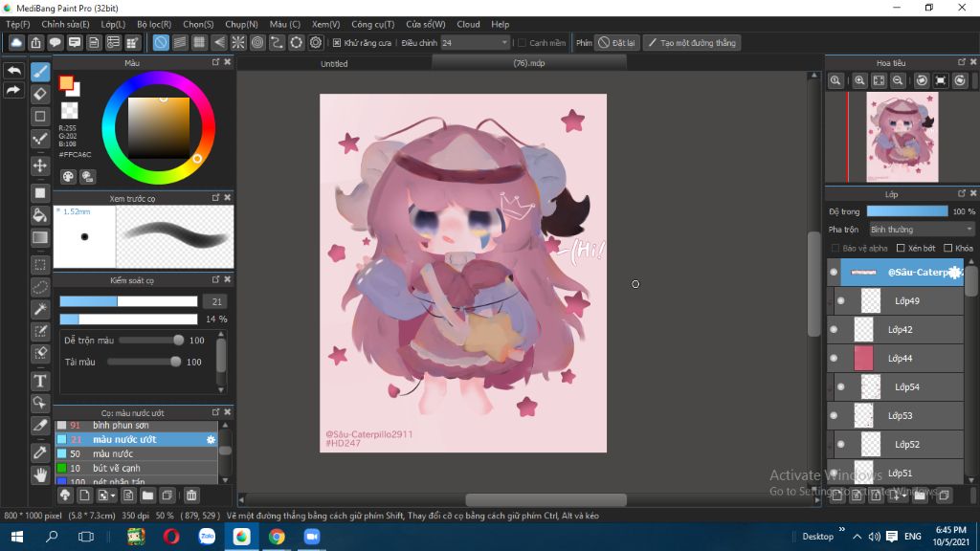Adjust the Dễ trộn màu slider

(x=151, y=341)
